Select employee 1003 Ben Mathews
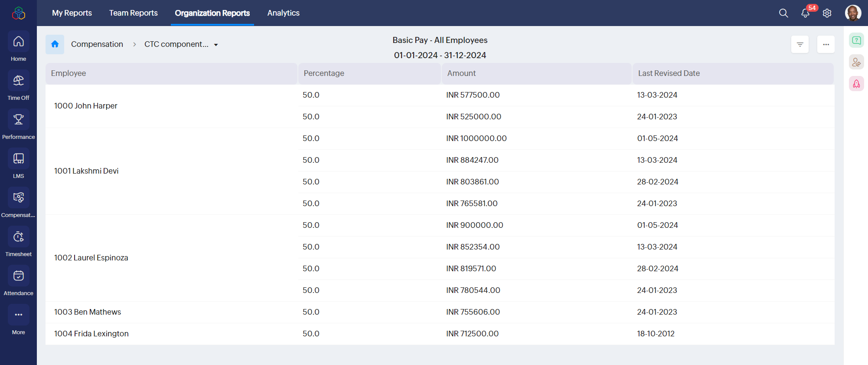This screenshot has width=868, height=365. click(x=88, y=312)
